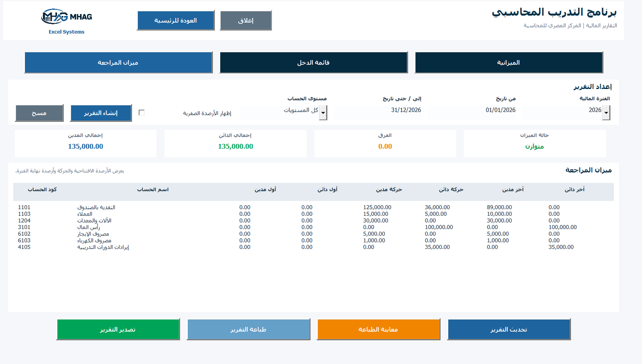
Task: Toggle the إظهار الأرصدة الصفرية checkbox
Action: tap(142, 113)
